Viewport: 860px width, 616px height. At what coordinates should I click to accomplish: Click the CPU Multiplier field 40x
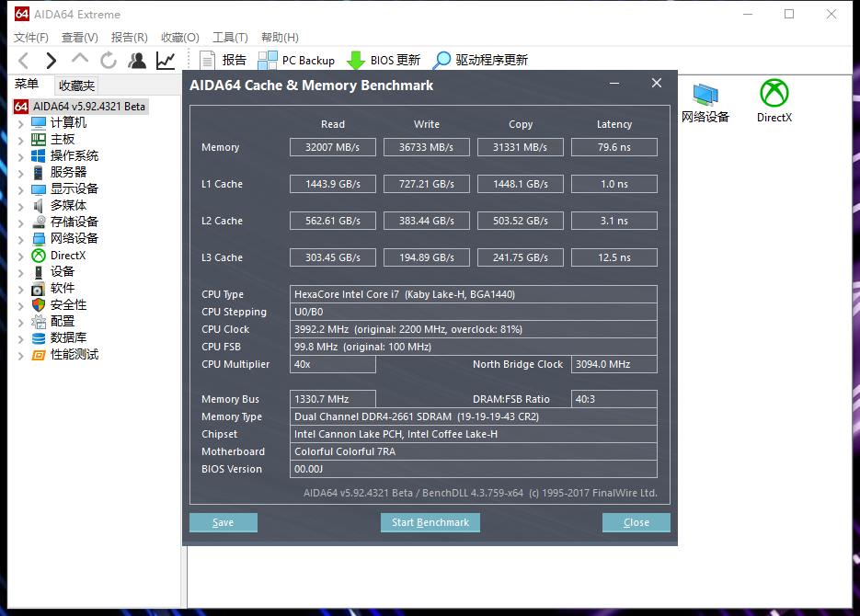[x=333, y=364]
